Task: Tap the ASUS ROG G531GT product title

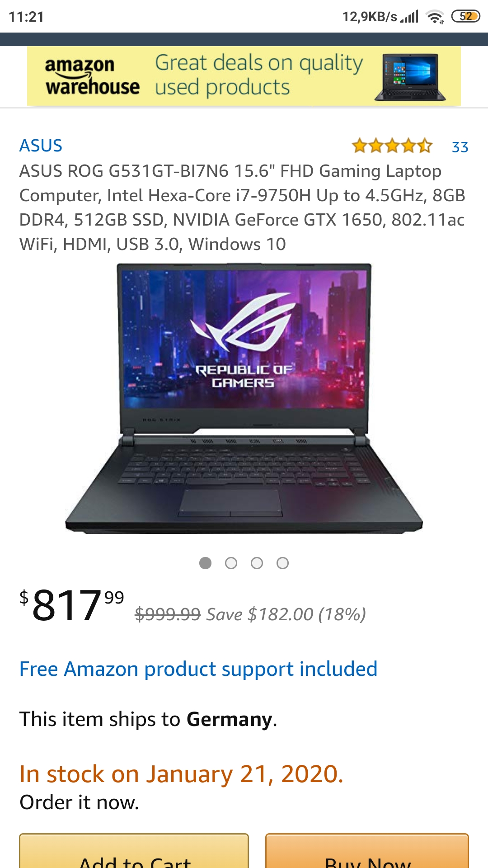Action: pyautogui.click(x=243, y=208)
